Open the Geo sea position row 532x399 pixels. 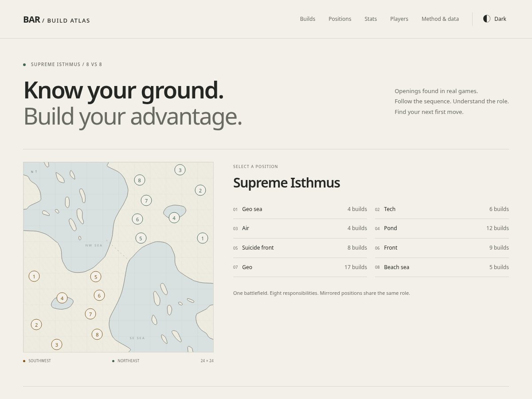pos(300,209)
